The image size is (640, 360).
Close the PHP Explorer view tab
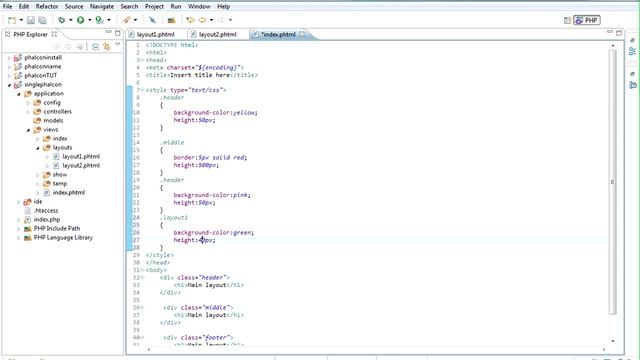[54, 34]
